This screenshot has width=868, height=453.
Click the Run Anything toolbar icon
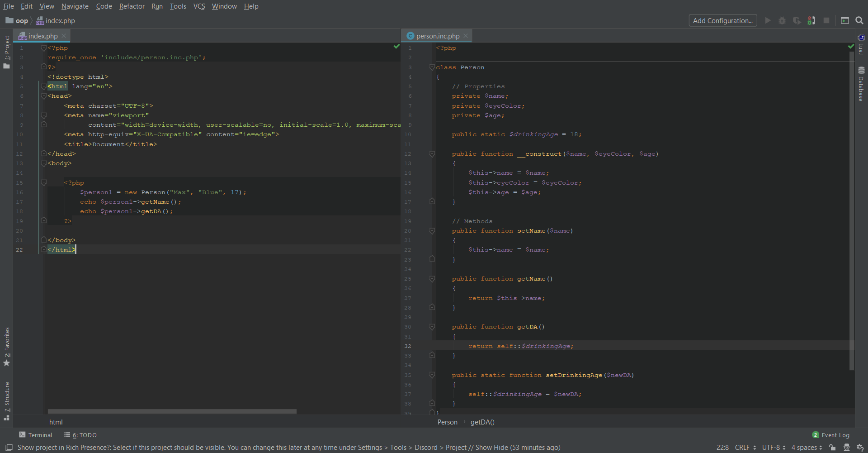tap(844, 20)
